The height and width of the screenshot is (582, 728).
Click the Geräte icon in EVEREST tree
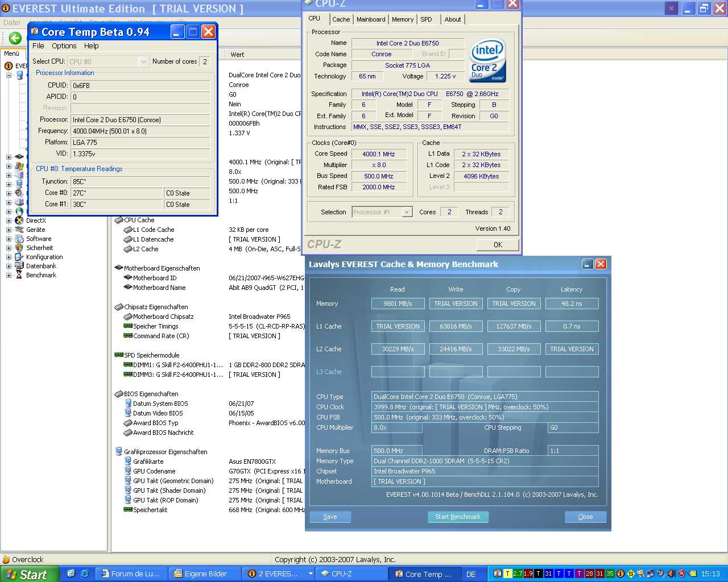click(x=19, y=230)
